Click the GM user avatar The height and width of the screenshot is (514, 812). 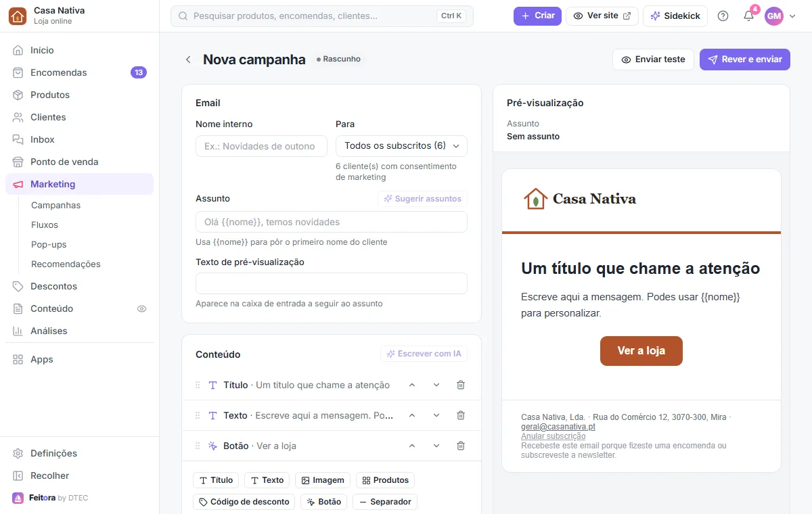pos(774,16)
